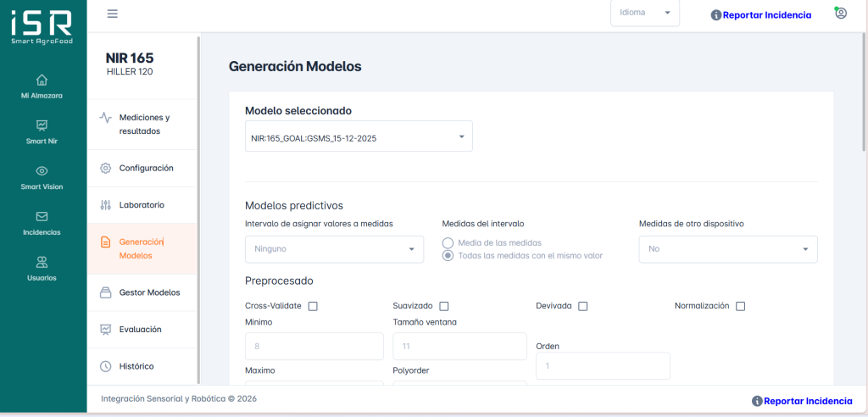Image resolution: width=868 pixels, height=417 pixels.
Task: Click Reportar Incidencia in footer
Action: coord(801,401)
